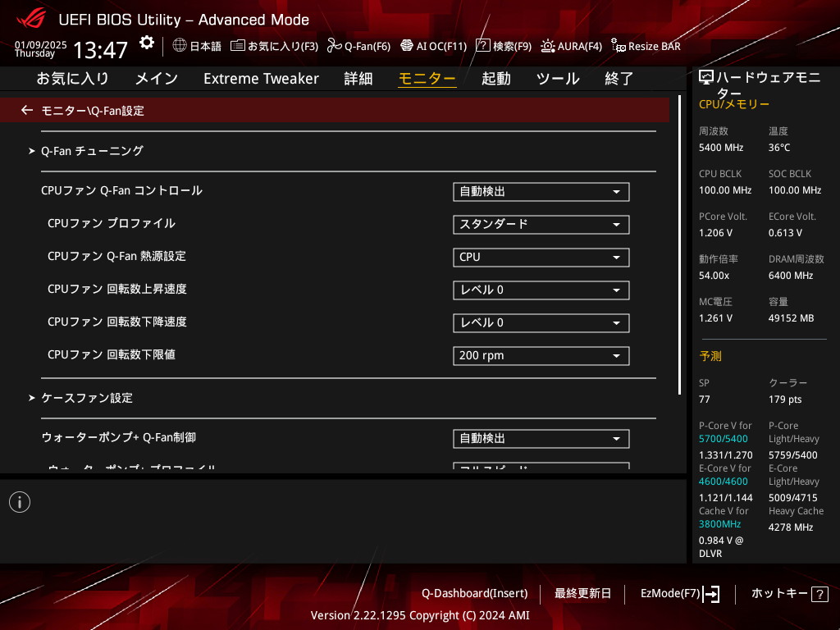The width and height of the screenshot is (840, 630).
Task: Open Q-Dashboard(Insert)
Action: [474, 593]
